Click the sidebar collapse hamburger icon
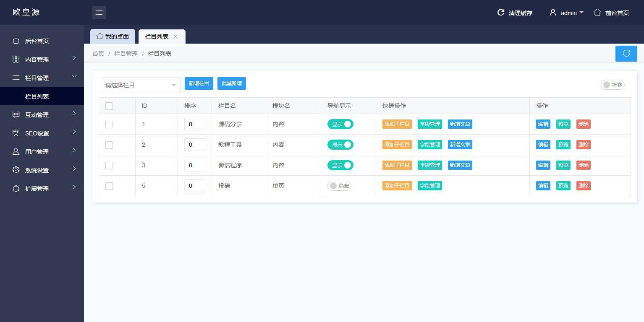 (x=99, y=13)
